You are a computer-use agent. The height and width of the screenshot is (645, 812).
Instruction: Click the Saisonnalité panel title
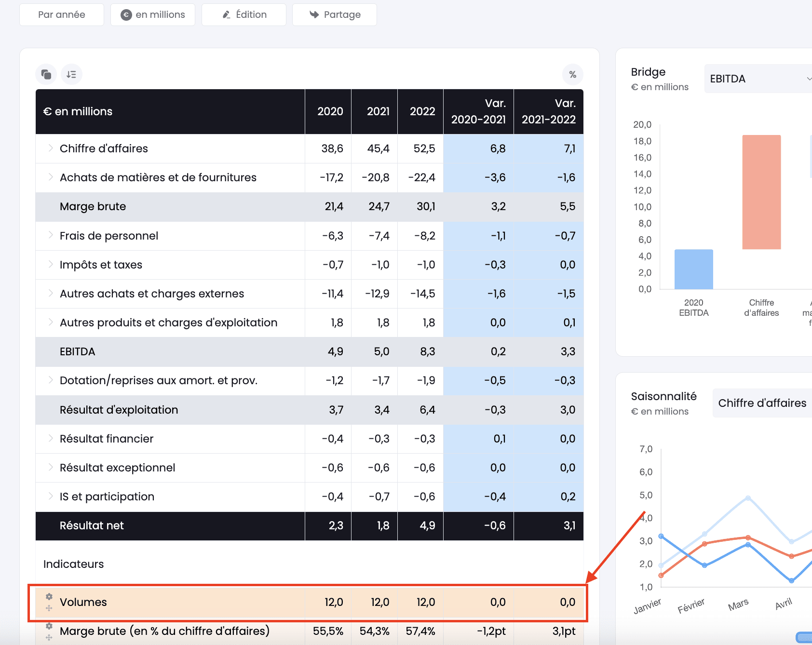(663, 396)
